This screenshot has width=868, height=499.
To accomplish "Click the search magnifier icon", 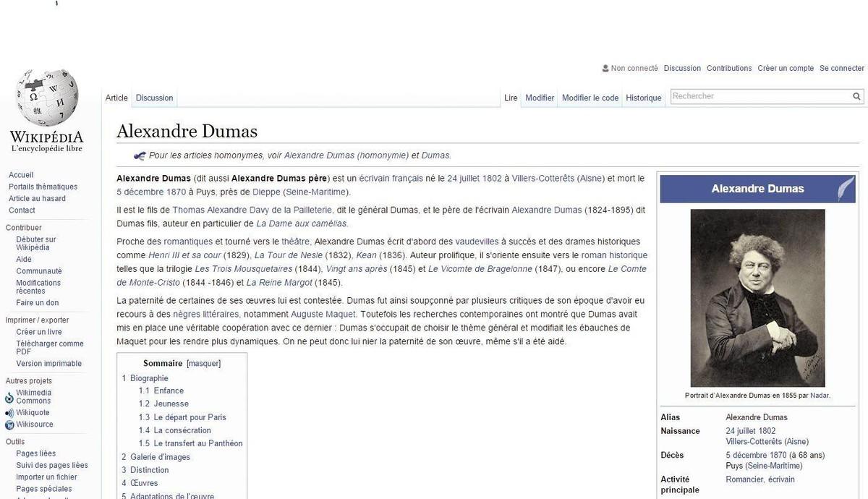I will (857, 96).
